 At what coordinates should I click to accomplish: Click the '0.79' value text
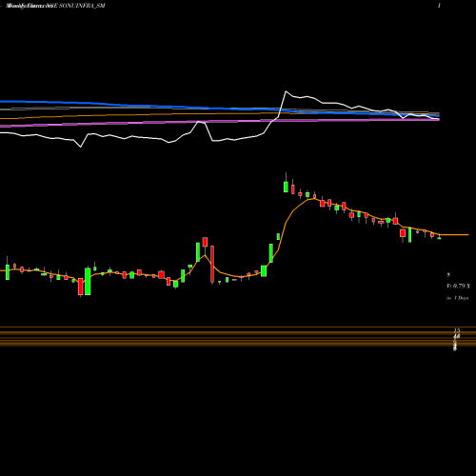tap(459, 287)
